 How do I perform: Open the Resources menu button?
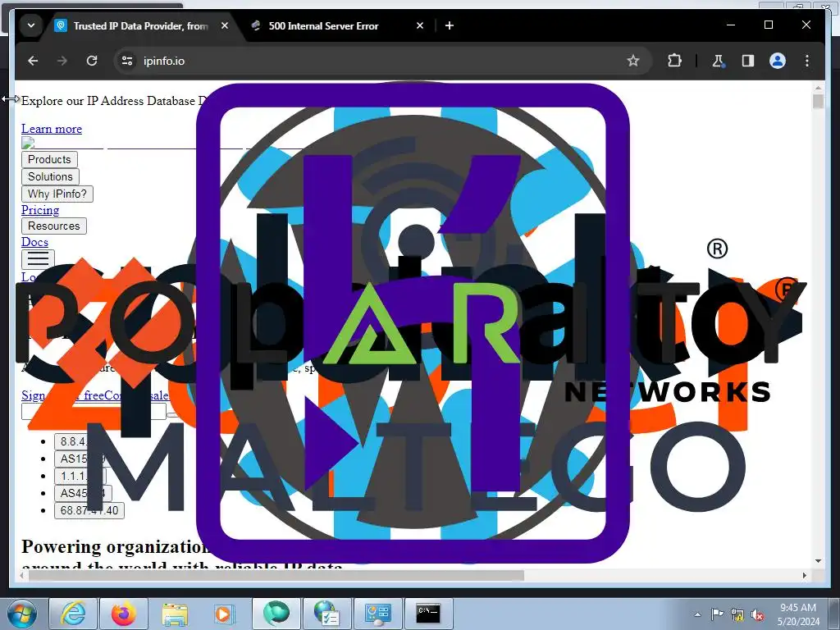point(53,226)
